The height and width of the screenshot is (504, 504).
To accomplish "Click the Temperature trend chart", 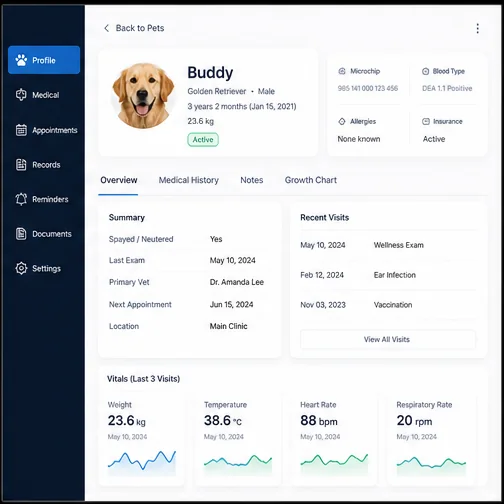I will 238,464.
